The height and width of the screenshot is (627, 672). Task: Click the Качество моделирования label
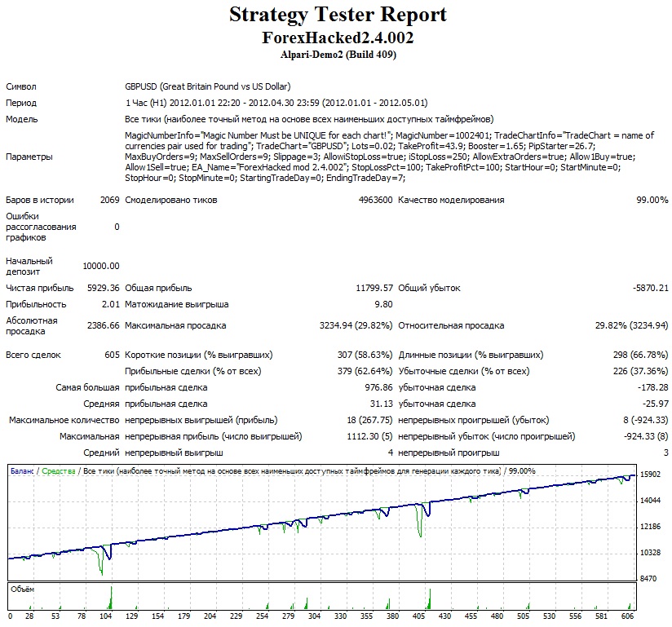click(451, 200)
